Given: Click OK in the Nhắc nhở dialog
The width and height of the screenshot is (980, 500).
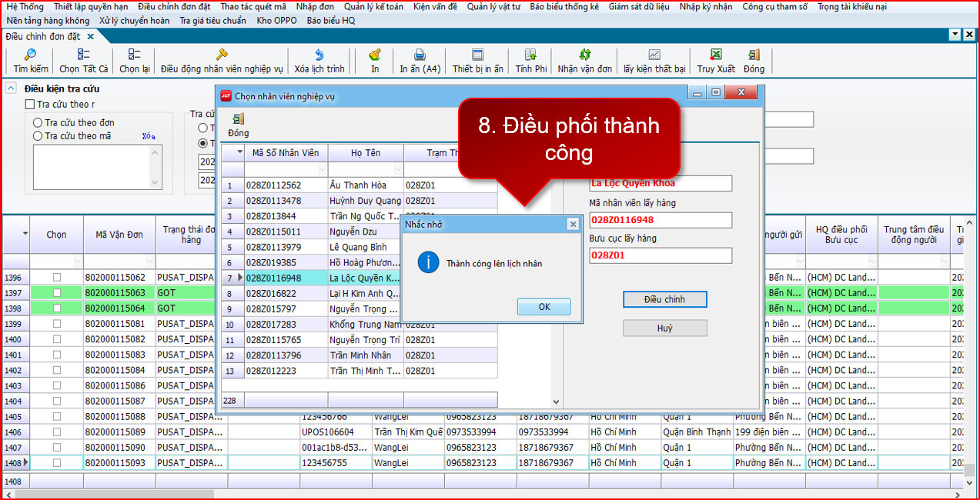Looking at the screenshot, I should [x=544, y=307].
